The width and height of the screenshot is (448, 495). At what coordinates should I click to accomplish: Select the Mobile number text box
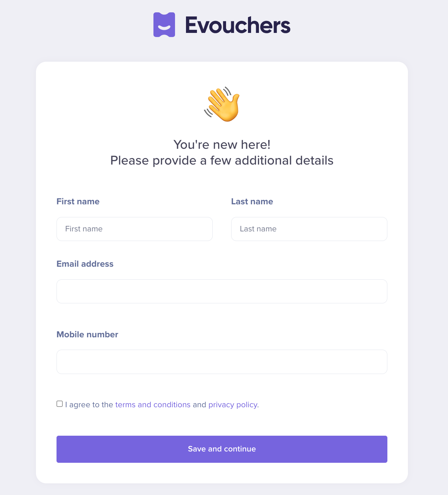pos(222,362)
